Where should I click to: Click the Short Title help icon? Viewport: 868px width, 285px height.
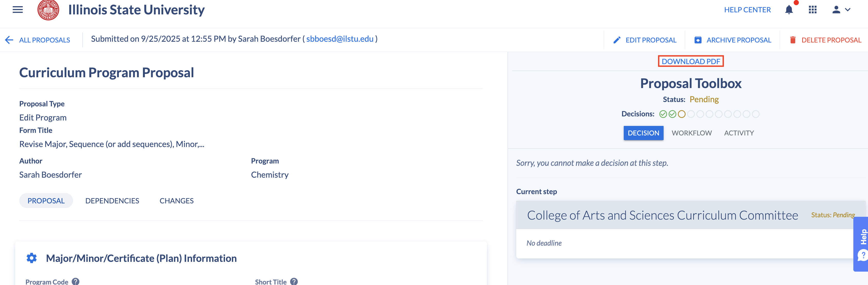[x=294, y=281]
